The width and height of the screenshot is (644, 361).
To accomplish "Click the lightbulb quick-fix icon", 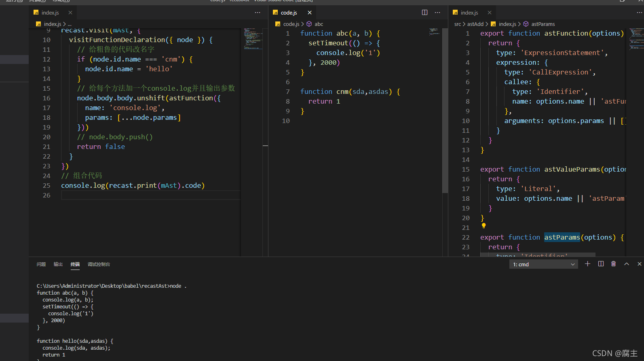I will [x=484, y=226].
